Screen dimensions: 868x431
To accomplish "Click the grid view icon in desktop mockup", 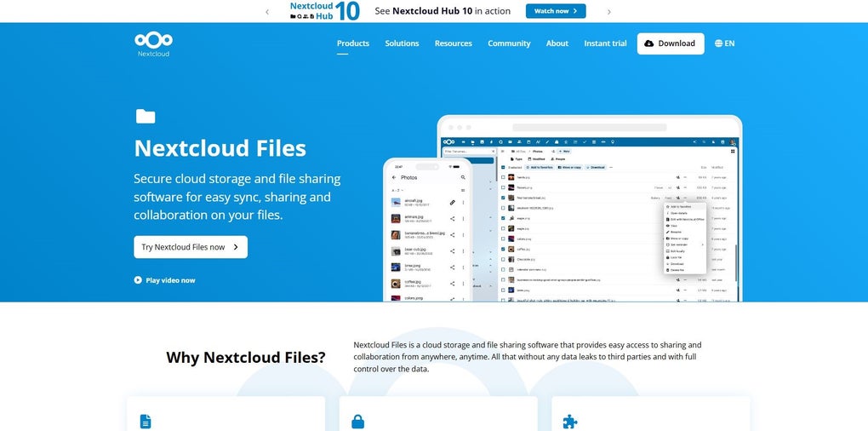I will [x=733, y=152].
